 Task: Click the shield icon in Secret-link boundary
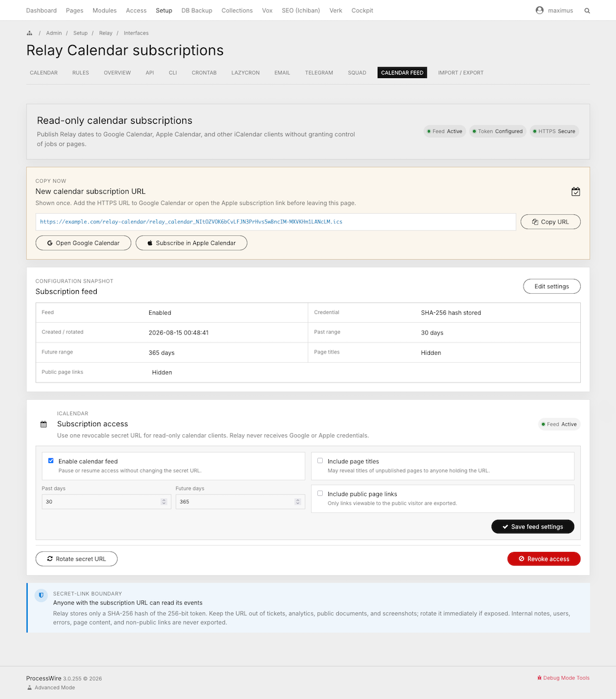[x=41, y=595]
